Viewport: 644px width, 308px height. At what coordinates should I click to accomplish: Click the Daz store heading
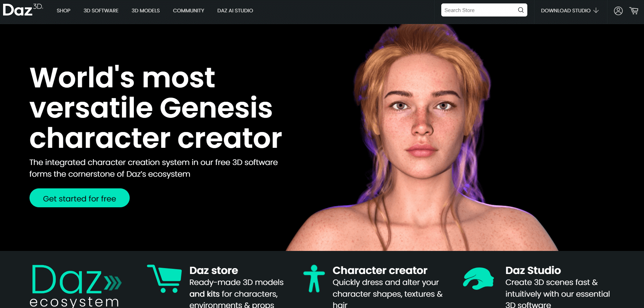click(214, 271)
